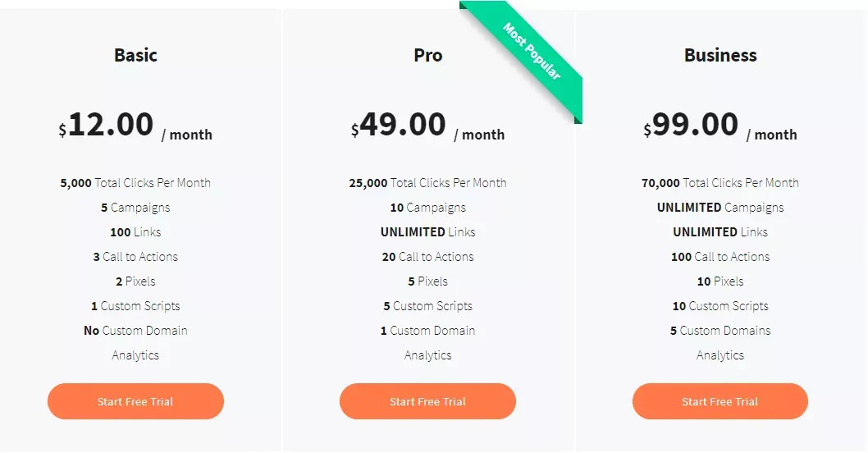Click the $99.00 per month price
The width and height of the screenshot is (868, 453).
(720, 126)
